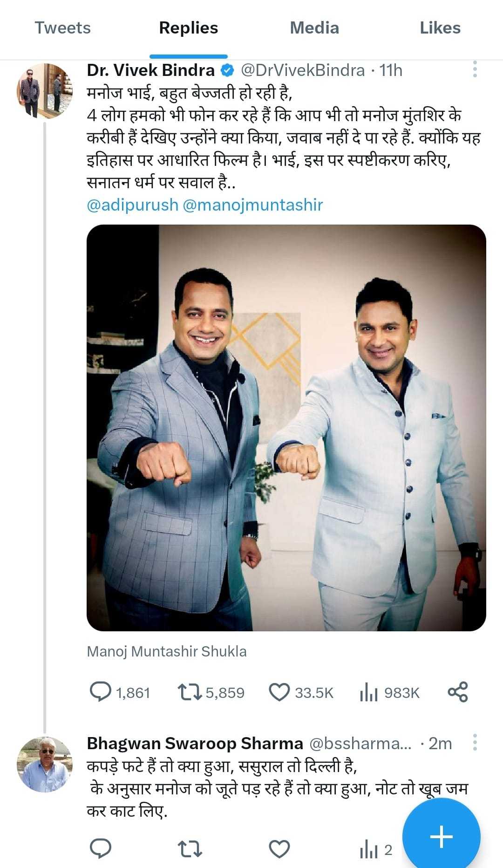Retweet Dr. Vivek Bindra's tweet
This screenshot has width=503, height=868.
(x=190, y=692)
